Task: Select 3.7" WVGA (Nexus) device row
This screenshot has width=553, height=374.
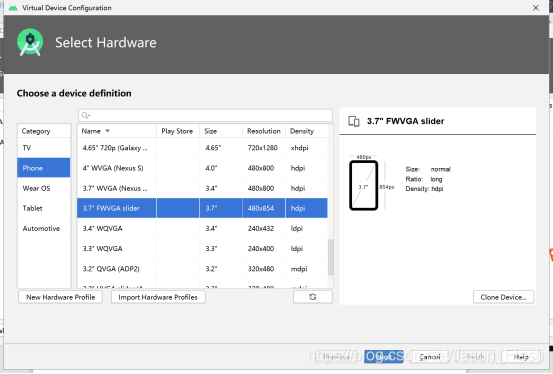Action: (202, 188)
